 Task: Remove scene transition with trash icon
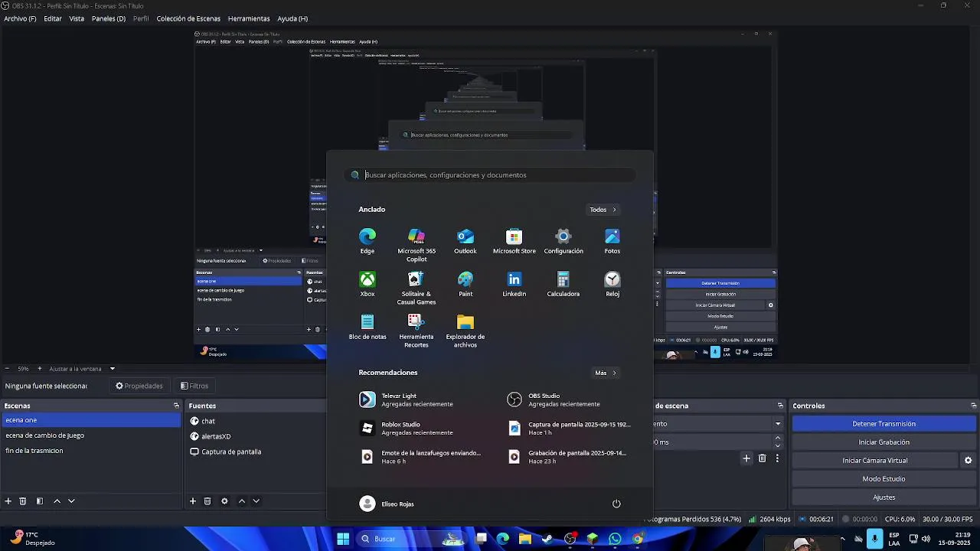click(x=762, y=458)
